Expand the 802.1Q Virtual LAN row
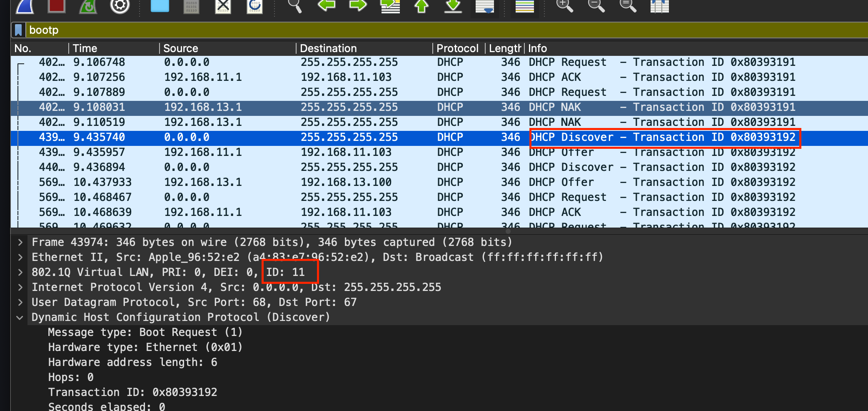The width and height of the screenshot is (868, 411). click(20, 272)
